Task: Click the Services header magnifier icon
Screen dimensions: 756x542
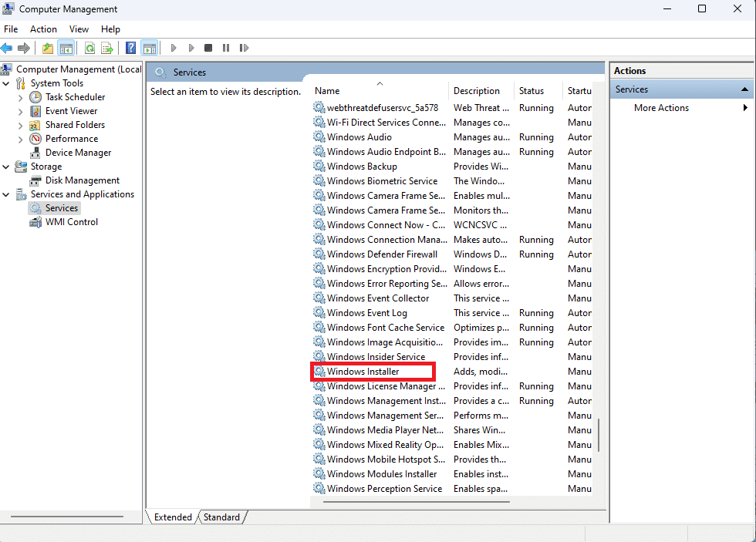Action: click(160, 72)
